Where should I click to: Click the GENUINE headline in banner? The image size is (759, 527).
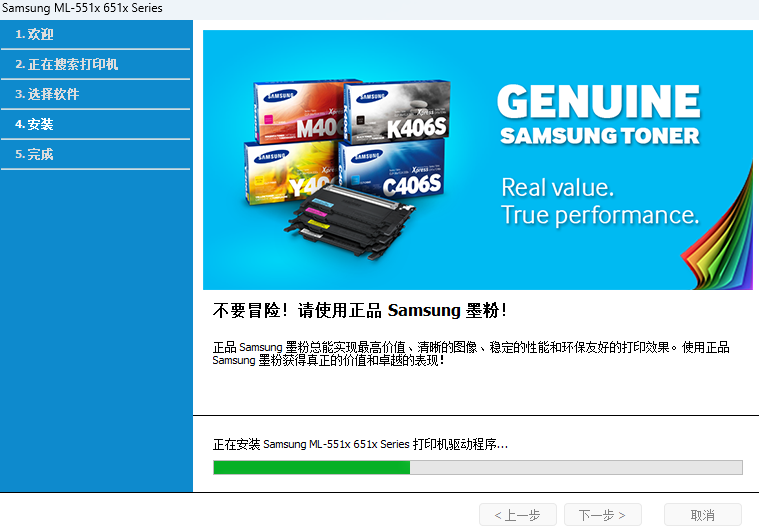pos(599,102)
